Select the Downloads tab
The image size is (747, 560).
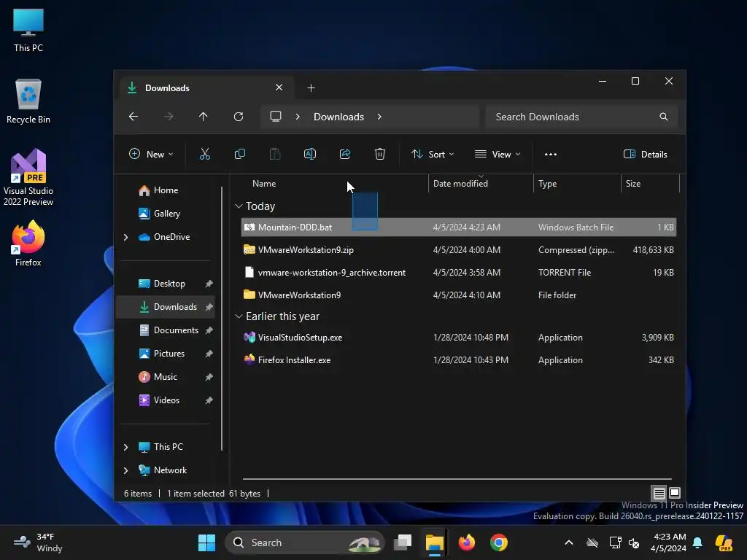(x=205, y=88)
